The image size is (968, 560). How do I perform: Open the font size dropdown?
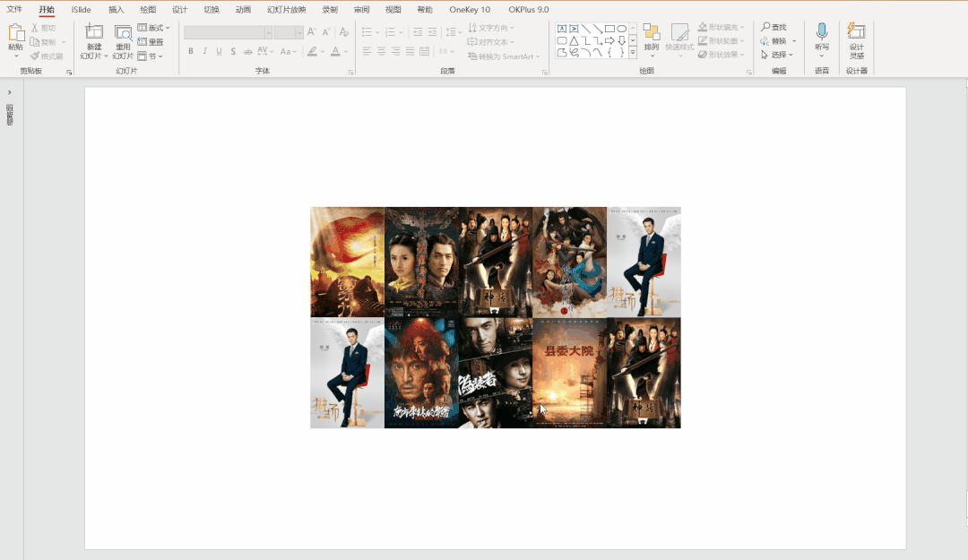coord(299,32)
